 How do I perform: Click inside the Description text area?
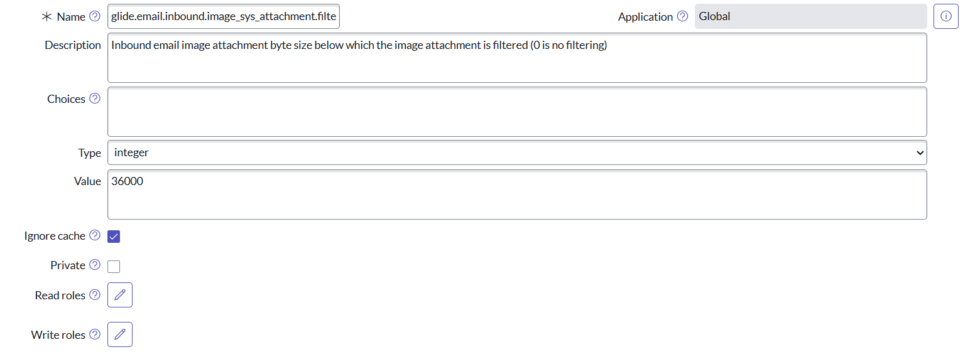tap(517, 58)
